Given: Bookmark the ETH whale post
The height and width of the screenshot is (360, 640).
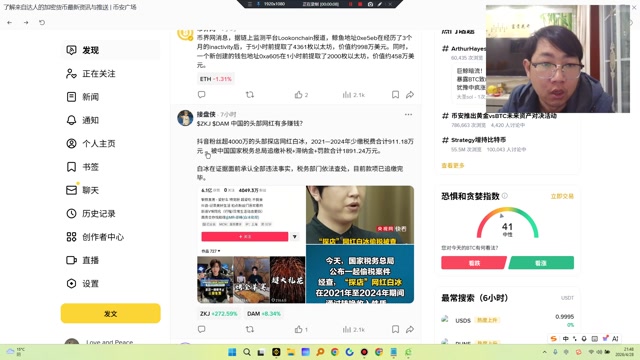Looking at the screenshot, I should [395, 95].
